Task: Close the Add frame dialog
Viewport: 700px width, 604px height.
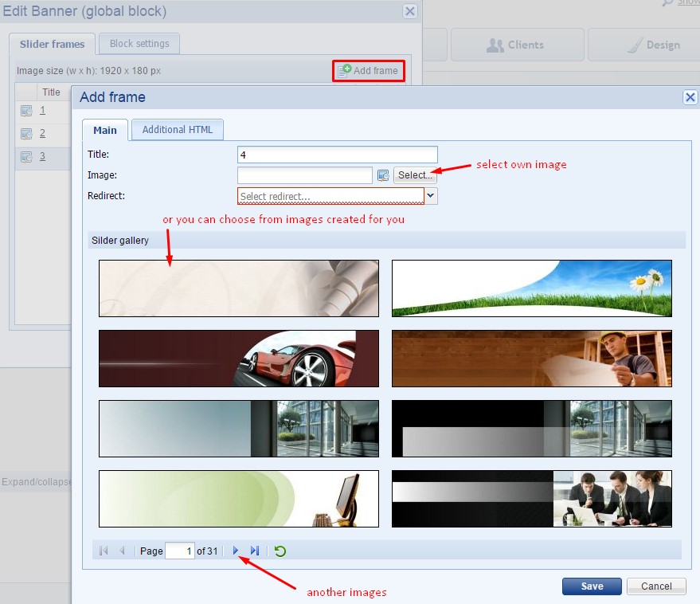Action: point(690,97)
